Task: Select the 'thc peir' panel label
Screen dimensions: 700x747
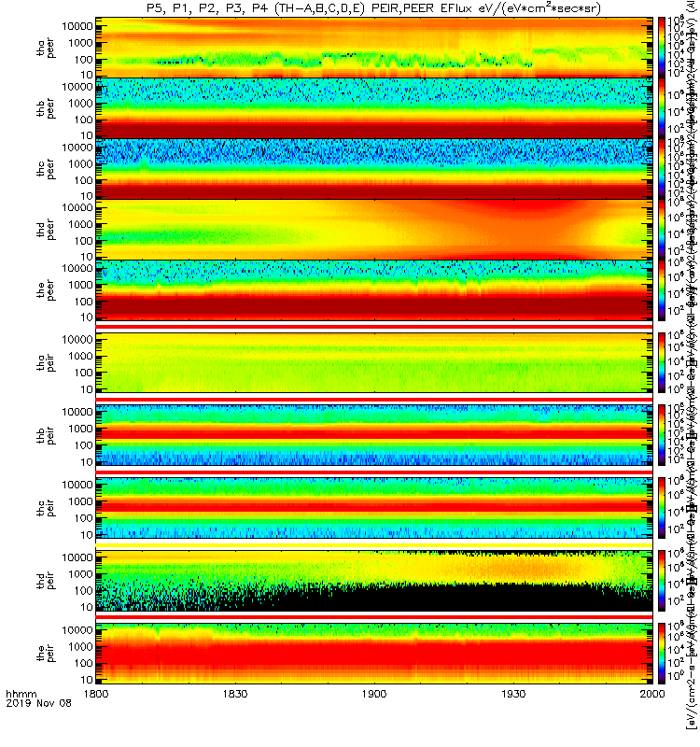Action: click(x=46, y=508)
